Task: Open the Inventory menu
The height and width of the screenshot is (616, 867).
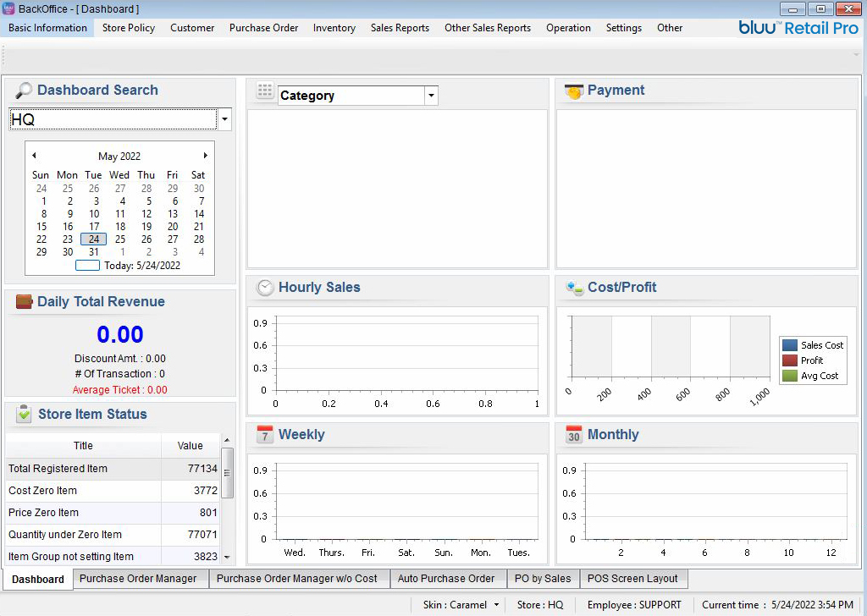Action: coord(334,28)
